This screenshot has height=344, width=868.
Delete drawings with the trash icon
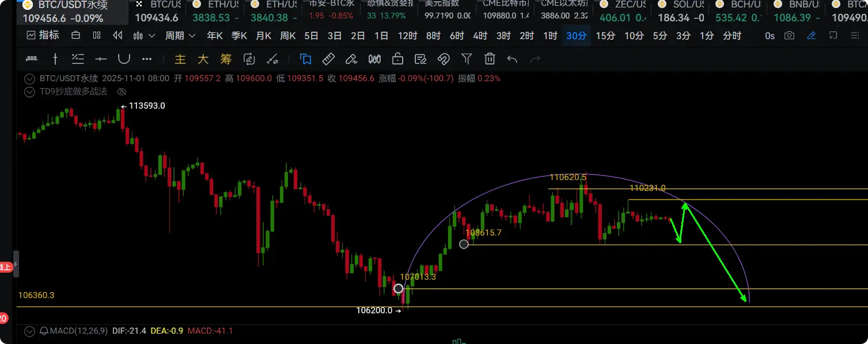pos(490,59)
